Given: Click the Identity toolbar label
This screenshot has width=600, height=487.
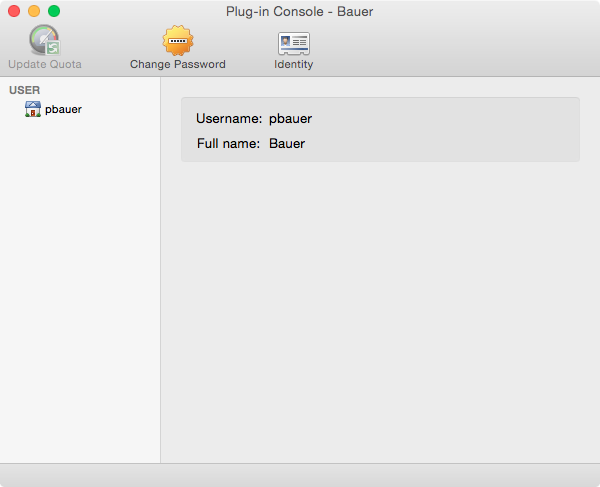Looking at the screenshot, I should point(293,64).
